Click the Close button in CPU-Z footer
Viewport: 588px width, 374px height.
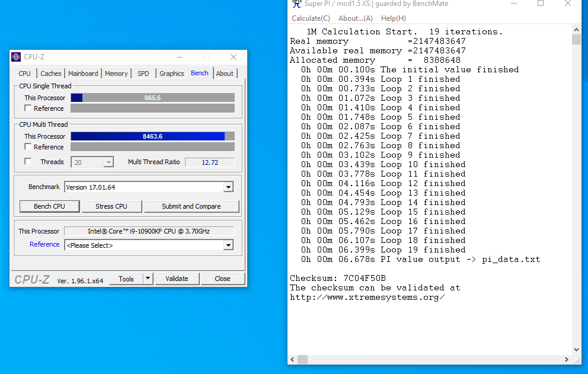pos(223,279)
